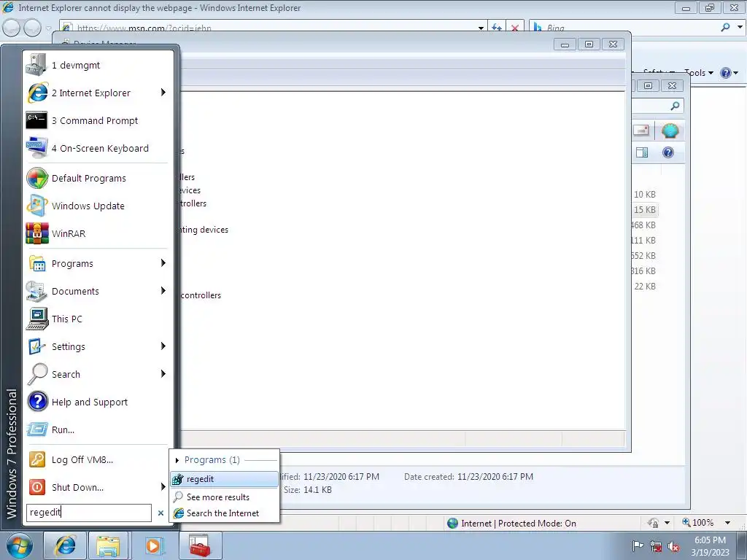The width and height of the screenshot is (747, 560).
Task: Expand Documents submenu arrow
Action: tap(163, 290)
